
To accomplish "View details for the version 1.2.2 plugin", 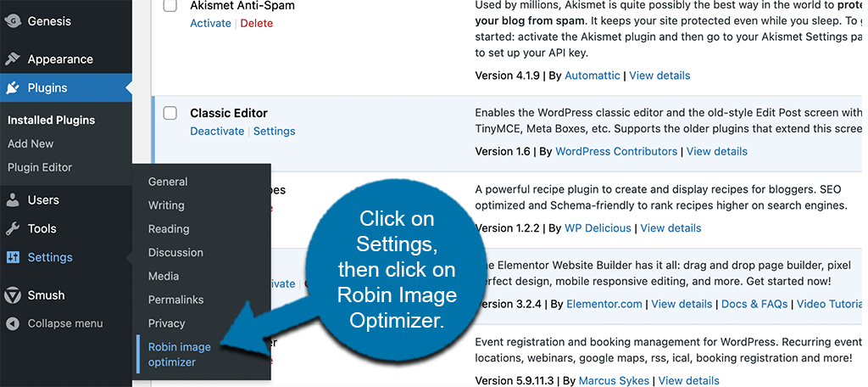I will click(x=671, y=228).
